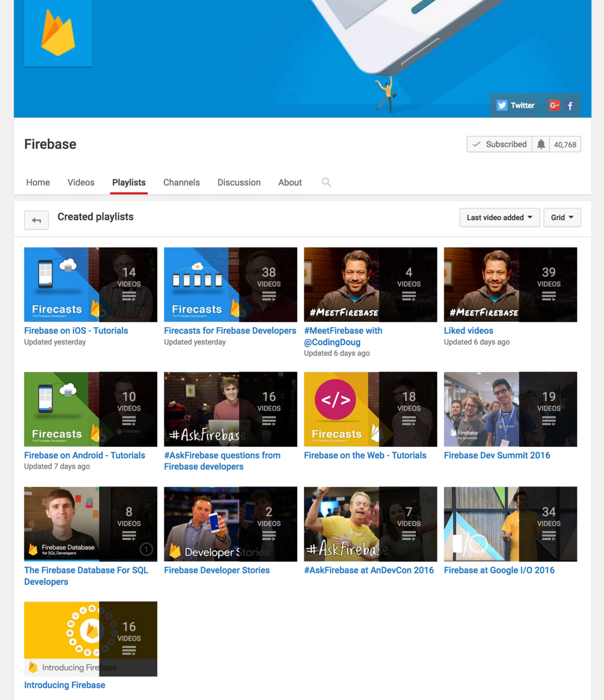Click Firebase Developer Stories title link
Screen dimensions: 604x700
[x=217, y=570]
